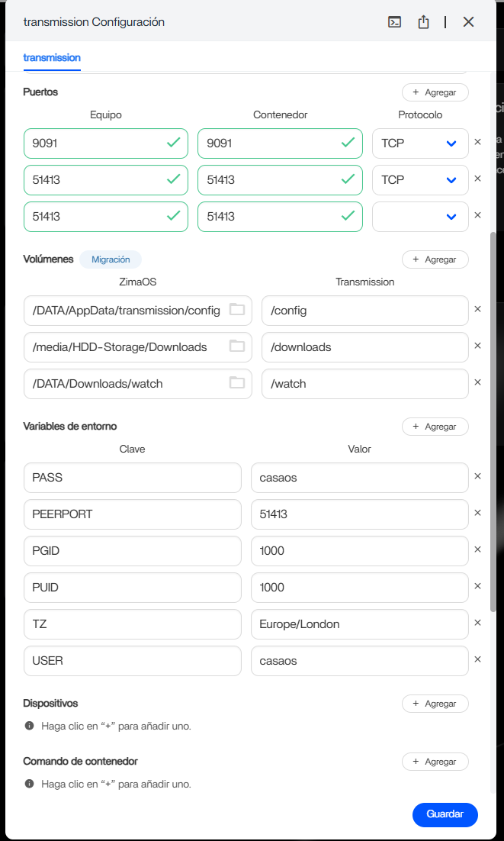The image size is (504, 841).
Task: Click the PASS value field
Action: (359, 478)
